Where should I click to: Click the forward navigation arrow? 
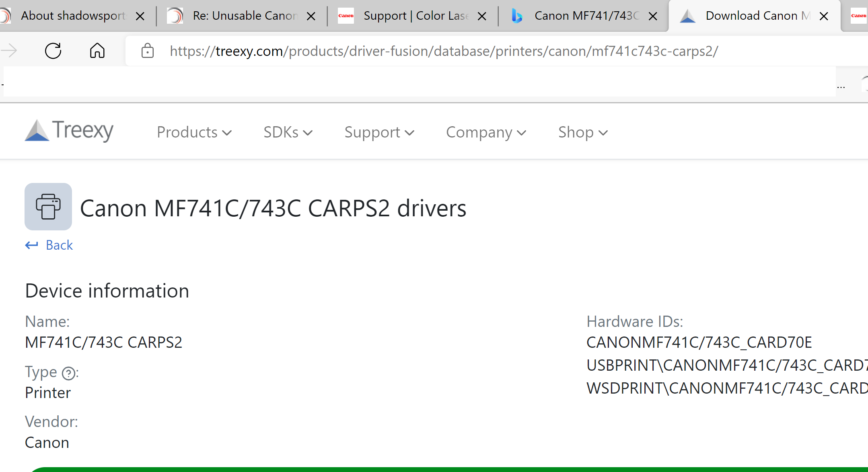pos(9,51)
